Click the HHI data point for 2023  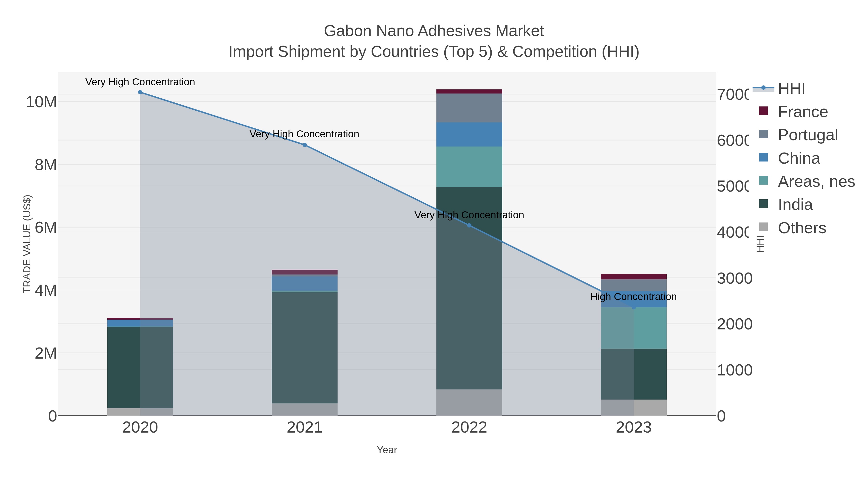click(634, 308)
